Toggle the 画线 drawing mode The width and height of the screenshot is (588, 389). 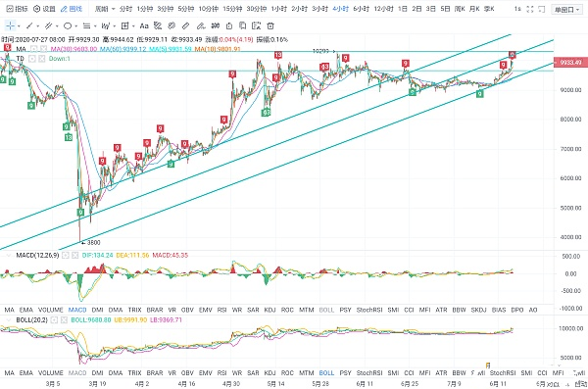[x=72, y=9]
